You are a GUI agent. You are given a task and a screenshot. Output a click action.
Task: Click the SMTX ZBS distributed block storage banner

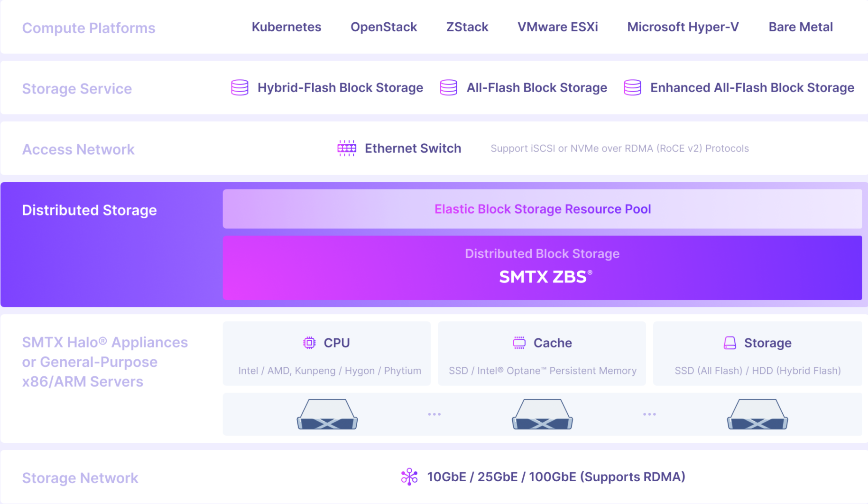point(542,268)
